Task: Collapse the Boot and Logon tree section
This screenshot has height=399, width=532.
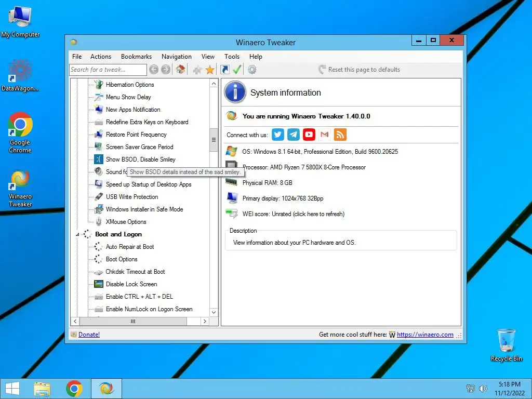Action: [x=77, y=234]
